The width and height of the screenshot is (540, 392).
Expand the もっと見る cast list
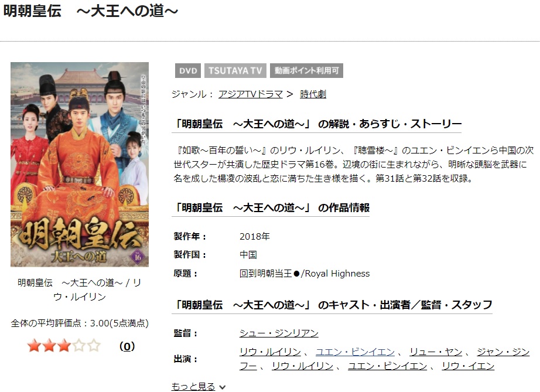coord(193,387)
